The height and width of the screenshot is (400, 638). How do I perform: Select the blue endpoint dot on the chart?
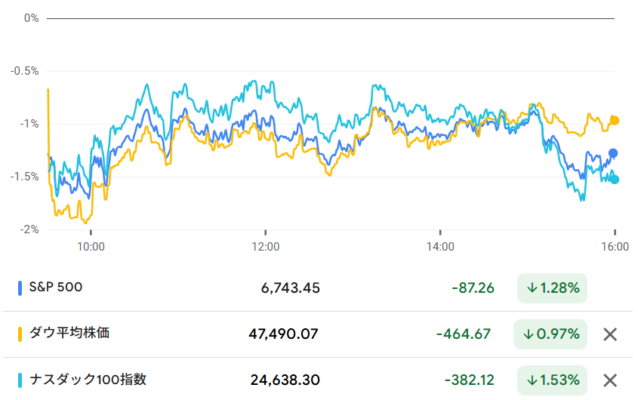[614, 153]
